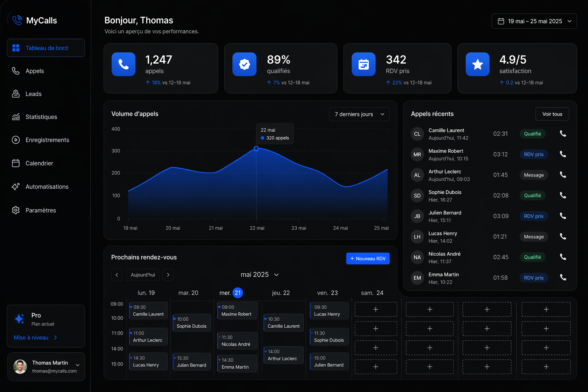Click RDV pris tag on Maxime Robert row
The width and height of the screenshot is (588, 392).
point(534,154)
